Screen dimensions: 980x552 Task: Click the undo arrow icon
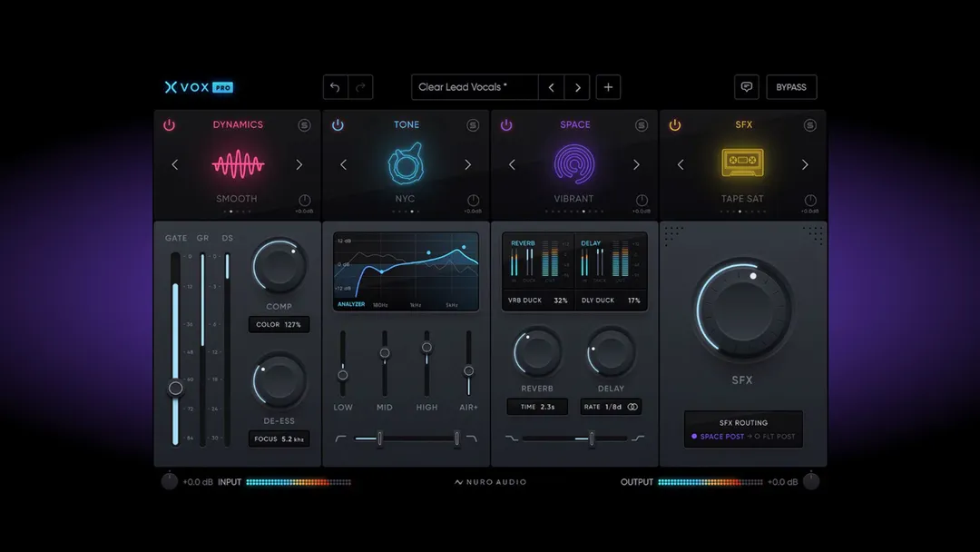click(335, 86)
